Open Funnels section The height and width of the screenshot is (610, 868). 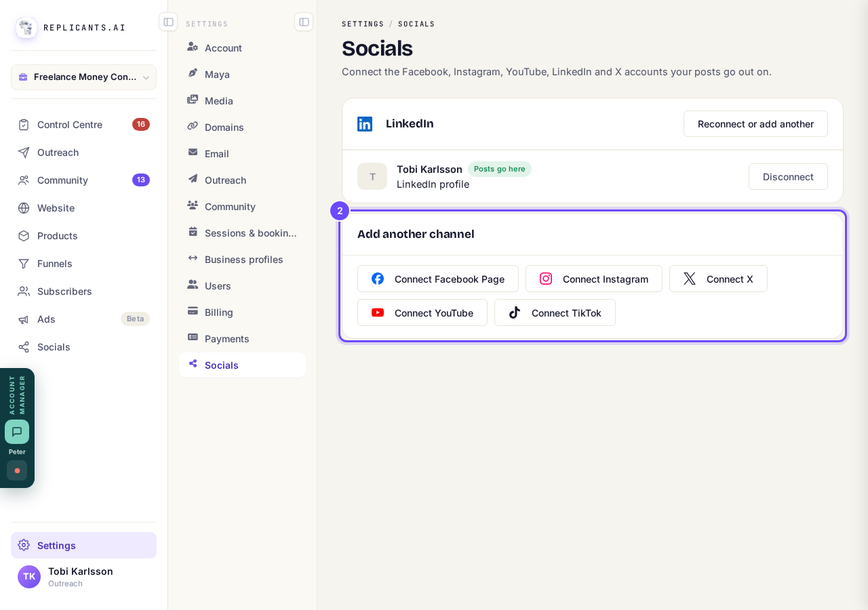[83, 264]
